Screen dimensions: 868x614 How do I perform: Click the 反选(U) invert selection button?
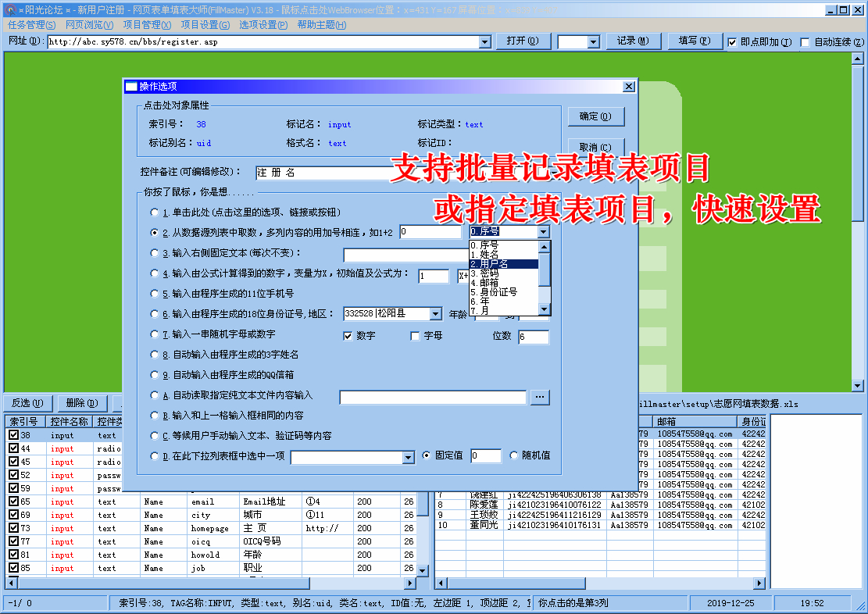click(x=27, y=402)
